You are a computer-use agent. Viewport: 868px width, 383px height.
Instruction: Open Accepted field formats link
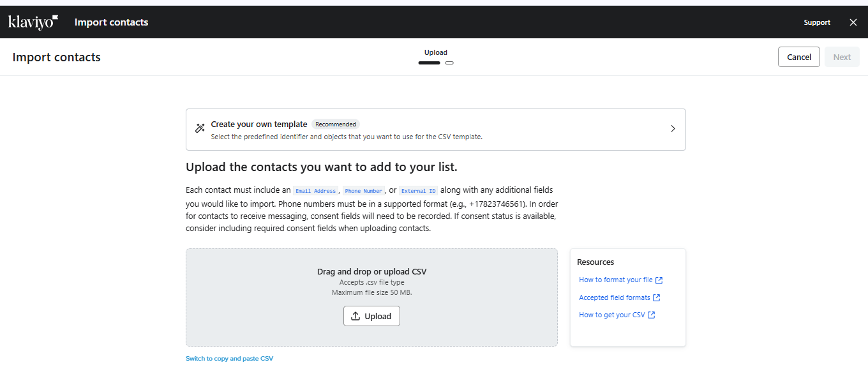tap(614, 297)
